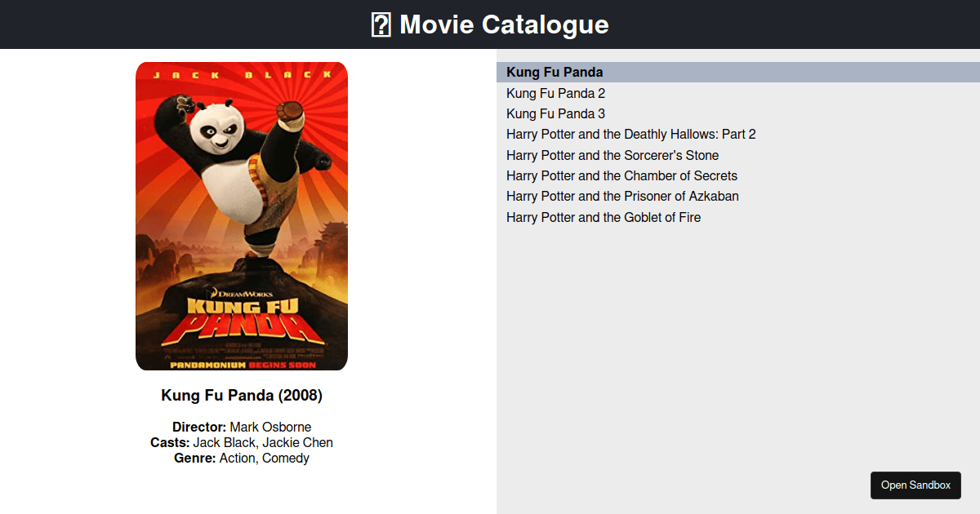The width and height of the screenshot is (980, 514).
Task: Click the director name Mark Osborne
Action: (271, 427)
